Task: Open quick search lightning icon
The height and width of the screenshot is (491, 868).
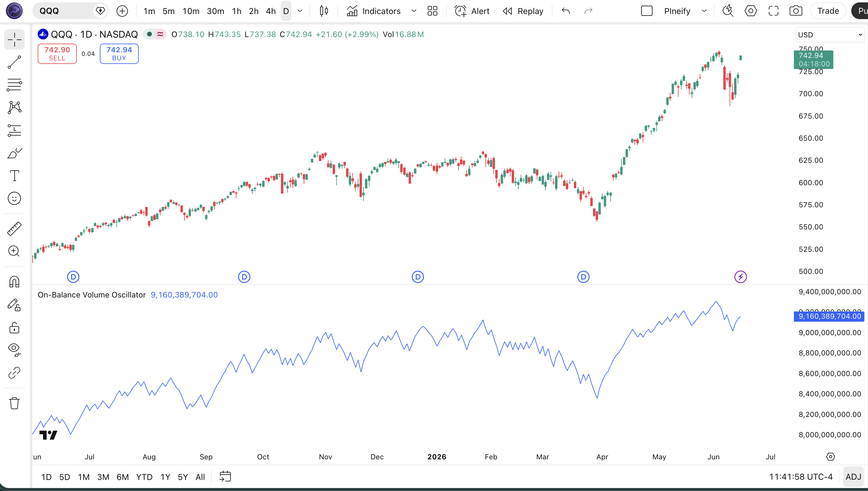Action: point(728,11)
